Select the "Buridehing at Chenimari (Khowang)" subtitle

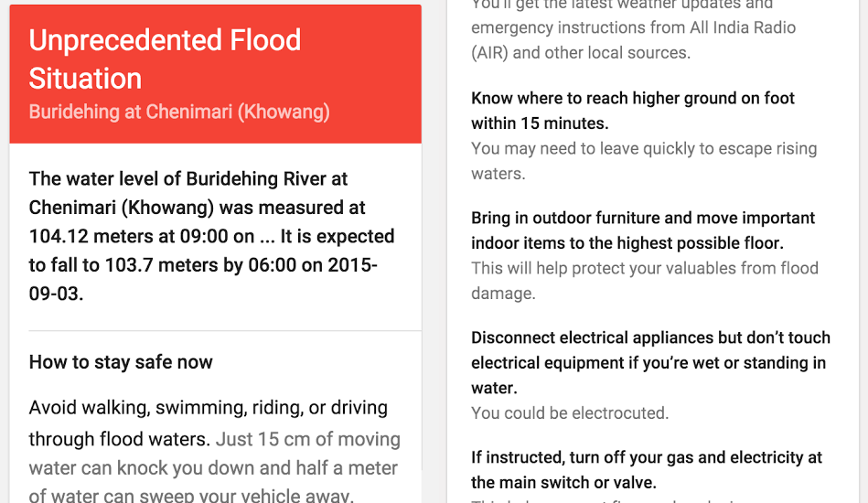point(179,112)
